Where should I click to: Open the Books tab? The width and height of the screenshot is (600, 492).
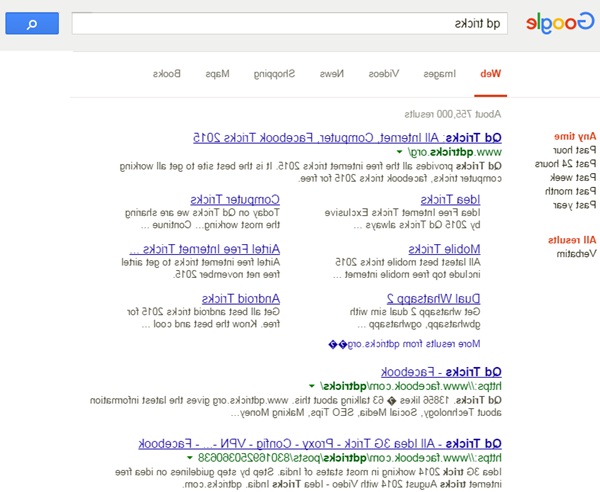tap(167, 73)
